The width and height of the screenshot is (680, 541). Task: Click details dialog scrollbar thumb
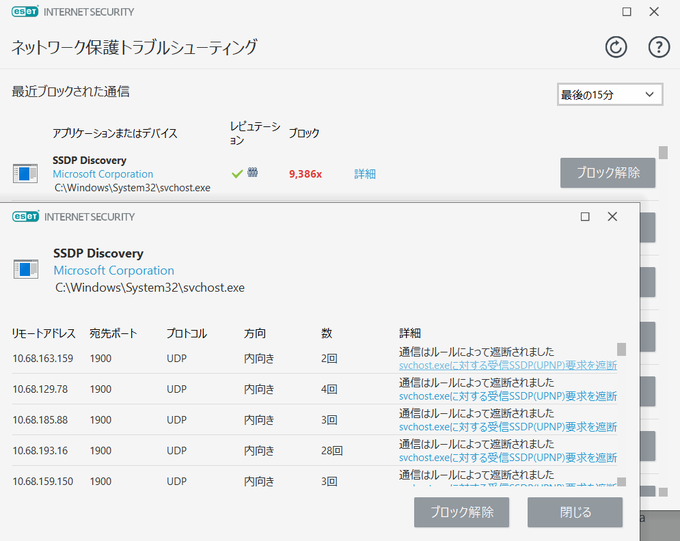[621, 349]
